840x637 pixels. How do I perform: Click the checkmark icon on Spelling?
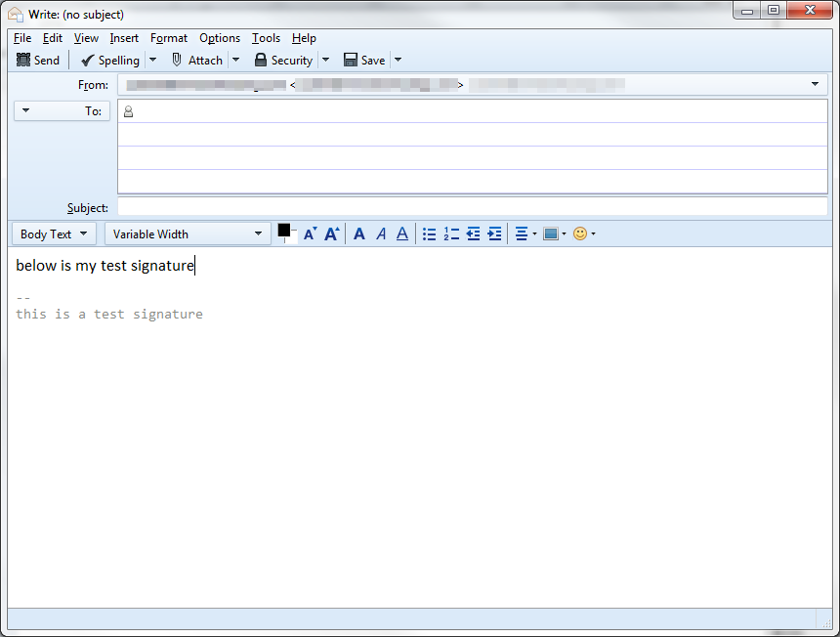click(87, 60)
